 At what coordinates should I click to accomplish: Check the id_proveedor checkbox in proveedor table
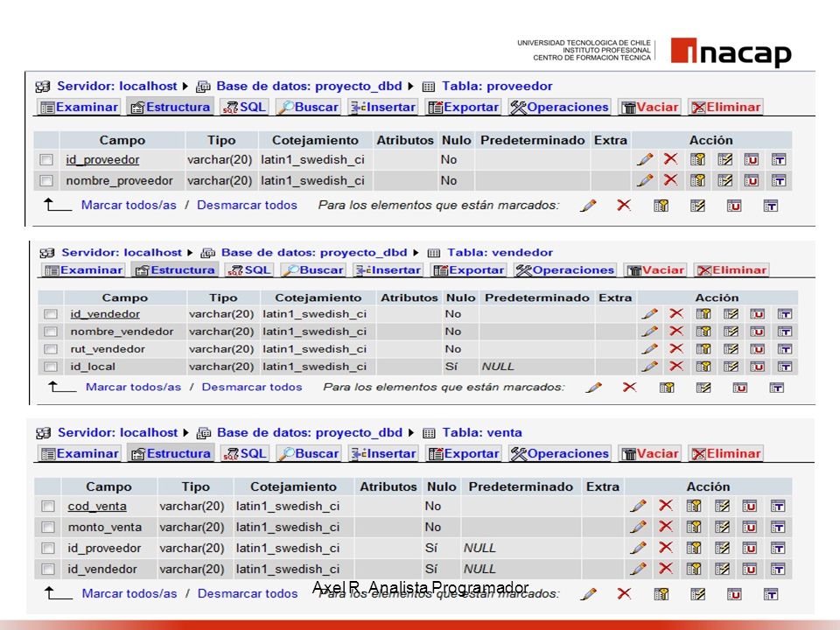(x=46, y=159)
